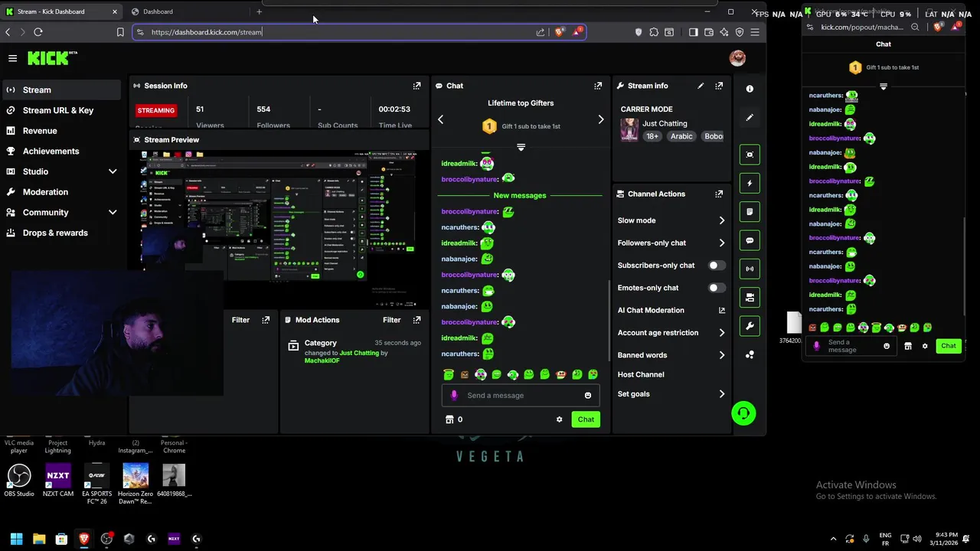Open the MachakilOF moderator link

322,360
